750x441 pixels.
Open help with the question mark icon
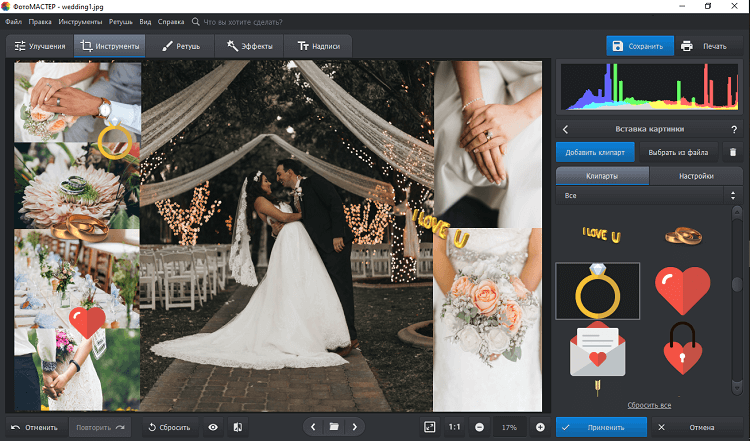[734, 129]
